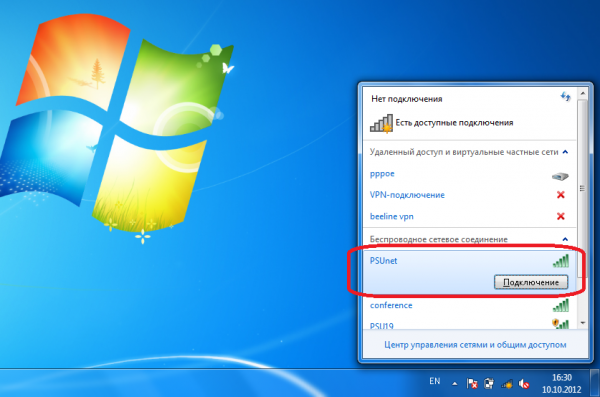Click the pppoe modem connection icon
Screen dimensions: 600x397
560,176
